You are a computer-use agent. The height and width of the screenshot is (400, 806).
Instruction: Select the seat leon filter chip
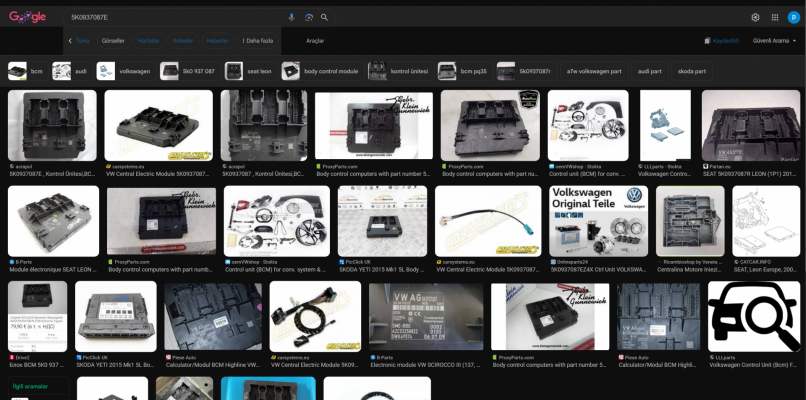pos(251,71)
